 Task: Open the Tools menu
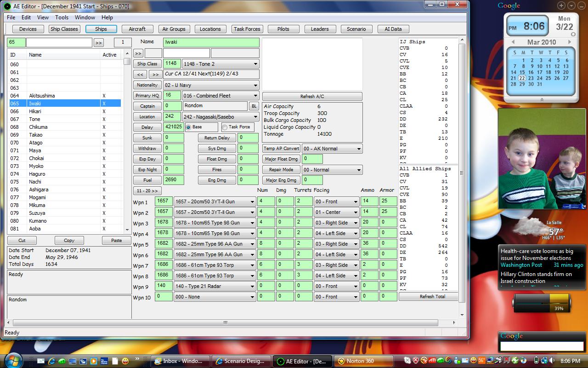click(x=62, y=17)
